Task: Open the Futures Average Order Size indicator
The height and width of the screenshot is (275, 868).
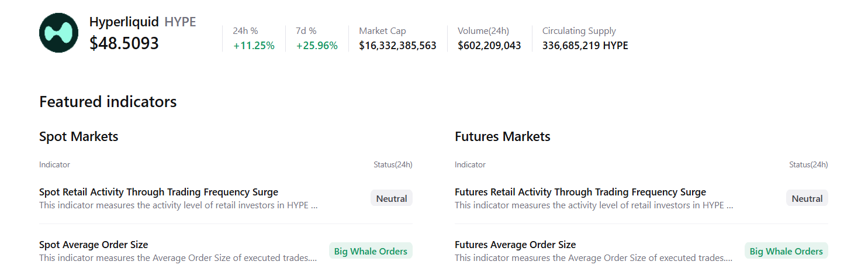Action: 515,245
